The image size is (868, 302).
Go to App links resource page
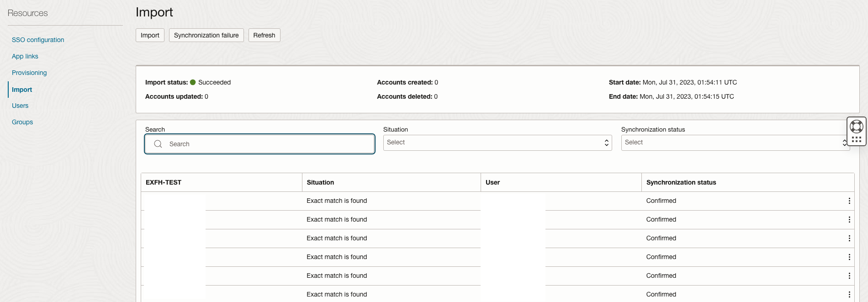25,56
